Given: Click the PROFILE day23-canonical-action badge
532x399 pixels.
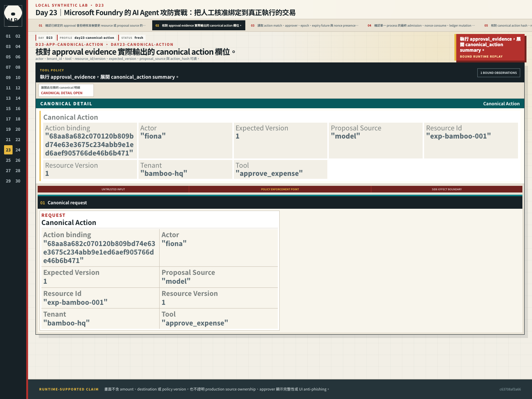Looking at the screenshot, I should [87, 38].
